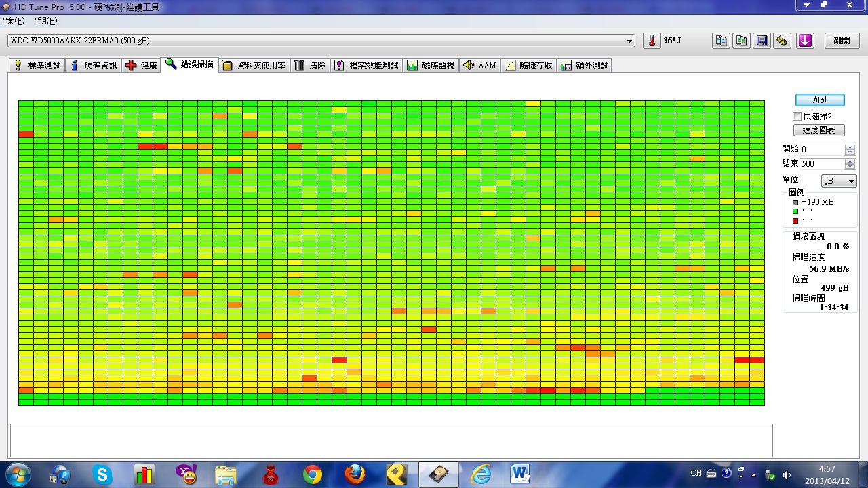Screen dimensions: 868x488
Task: Click the 離開 exit button
Action: click(842, 41)
